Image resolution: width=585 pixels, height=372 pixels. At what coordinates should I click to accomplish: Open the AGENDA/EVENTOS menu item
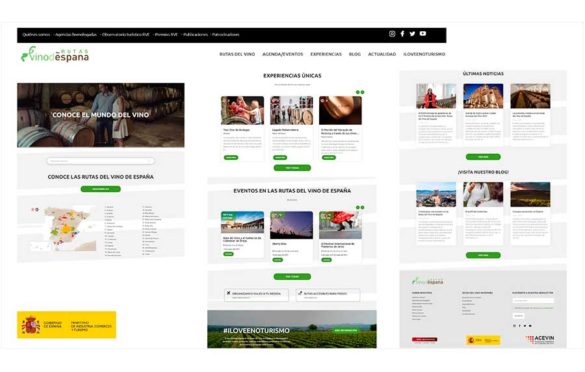tap(283, 54)
